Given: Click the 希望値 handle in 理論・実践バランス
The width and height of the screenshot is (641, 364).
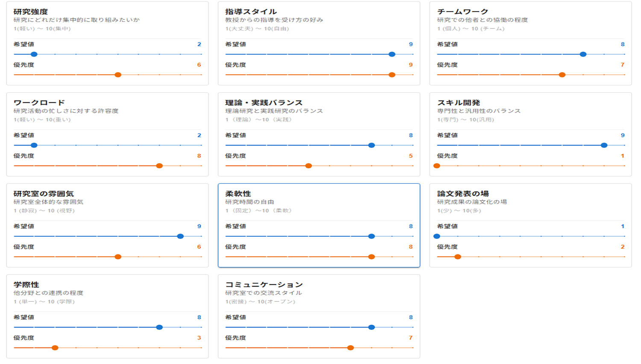Looking at the screenshot, I should 371,145.
